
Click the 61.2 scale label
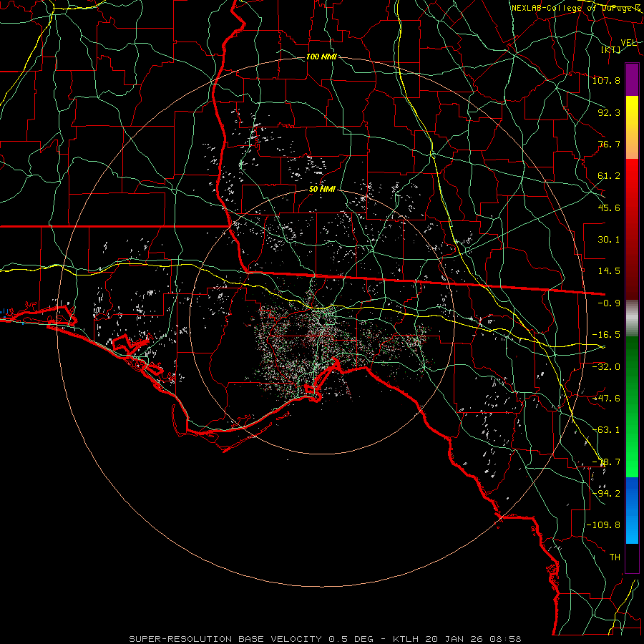point(609,176)
